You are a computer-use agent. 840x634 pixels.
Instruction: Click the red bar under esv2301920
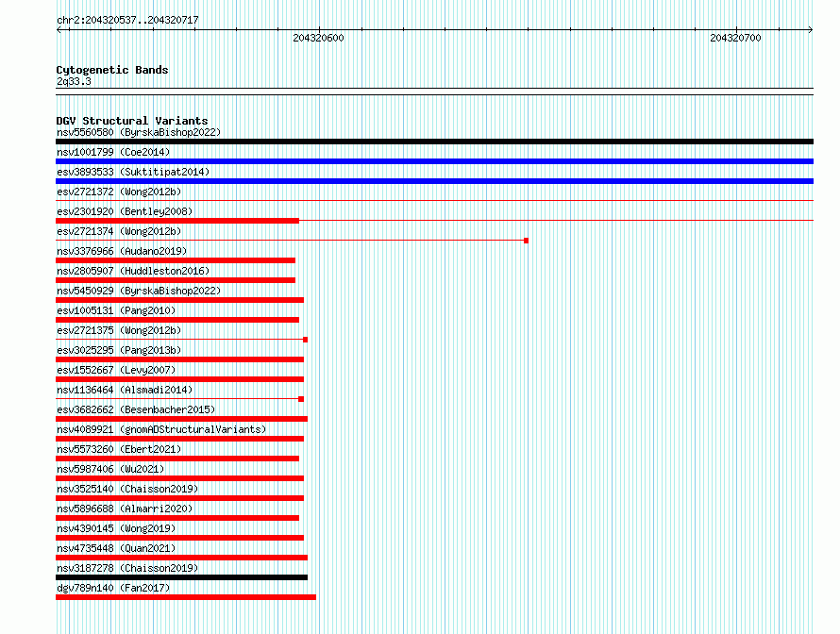(177, 221)
